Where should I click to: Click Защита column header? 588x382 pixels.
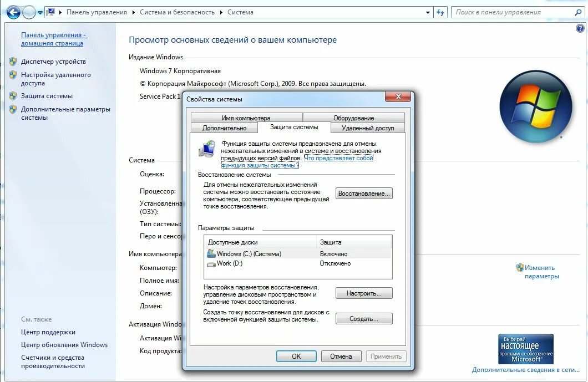click(x=354, y=242)
